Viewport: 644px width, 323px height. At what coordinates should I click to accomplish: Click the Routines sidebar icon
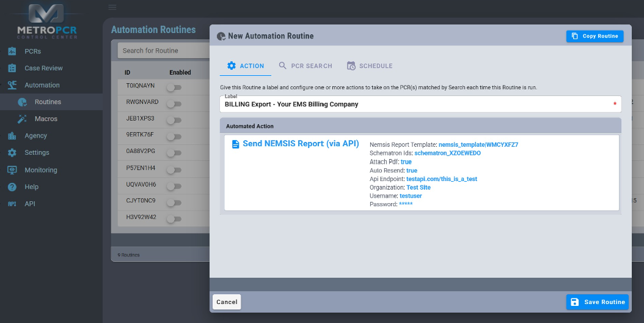click(x=22, y=102)
